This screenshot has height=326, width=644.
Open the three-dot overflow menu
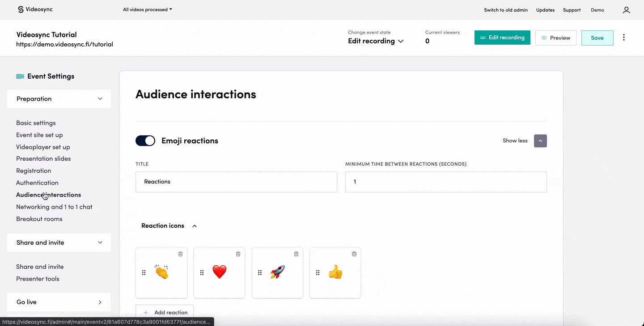tap(624, 38)
